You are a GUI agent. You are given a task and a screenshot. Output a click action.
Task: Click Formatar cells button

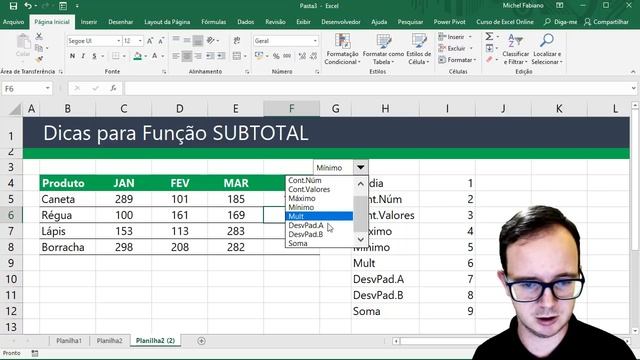point(457,60)
